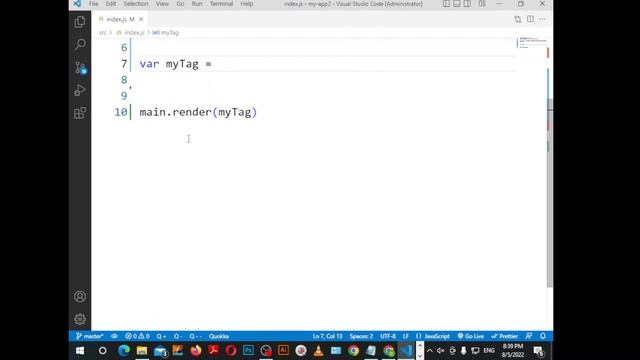Split the editor to the right
The height and width of the screenshot is (360, 640).
(x=530, y=19)
